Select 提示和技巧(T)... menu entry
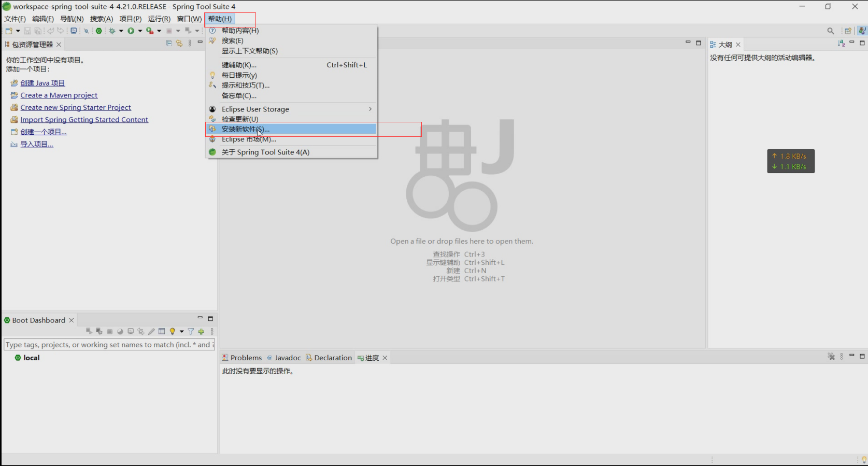Screen dimensions: 868x466 (291, 85)
